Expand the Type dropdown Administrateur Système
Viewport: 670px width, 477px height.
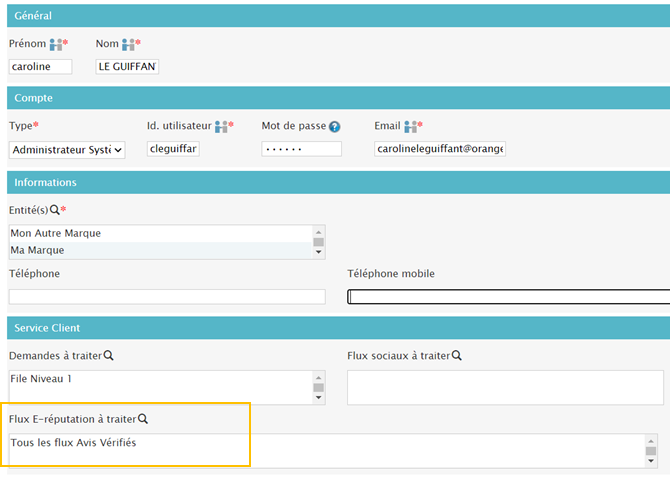coord(67,149)
